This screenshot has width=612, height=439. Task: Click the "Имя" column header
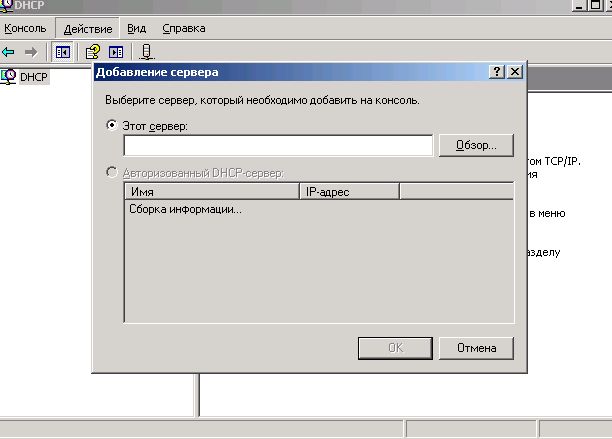(x=212, y=191)
